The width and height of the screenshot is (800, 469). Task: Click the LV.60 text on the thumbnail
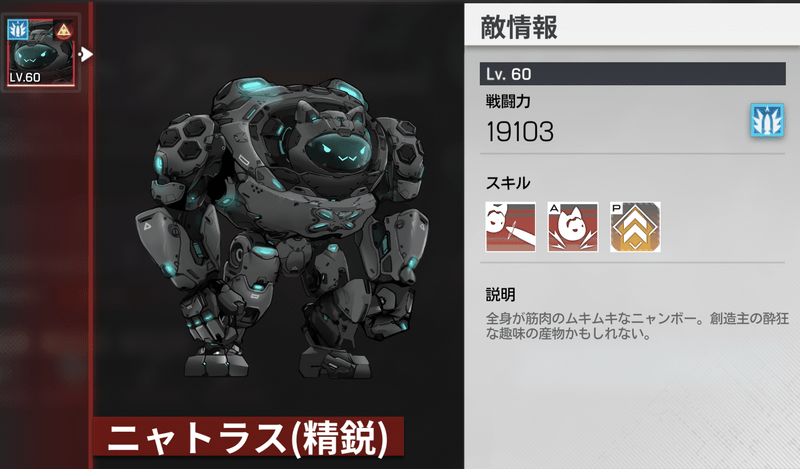pyautogui.click(x=25, y=78)
